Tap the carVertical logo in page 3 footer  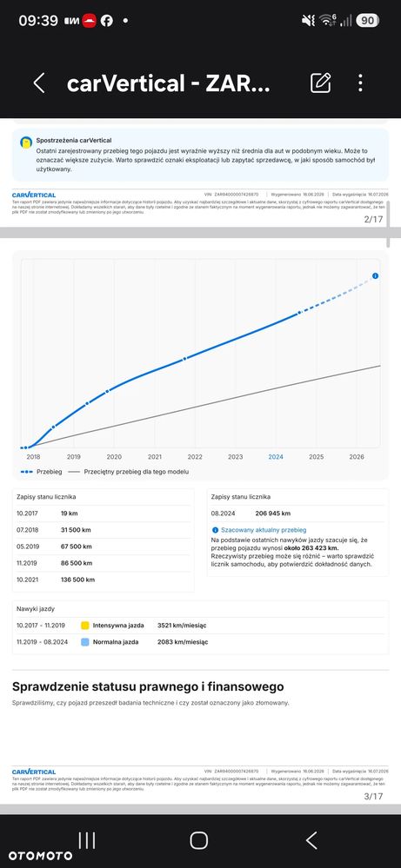click(x=34, y=772)
